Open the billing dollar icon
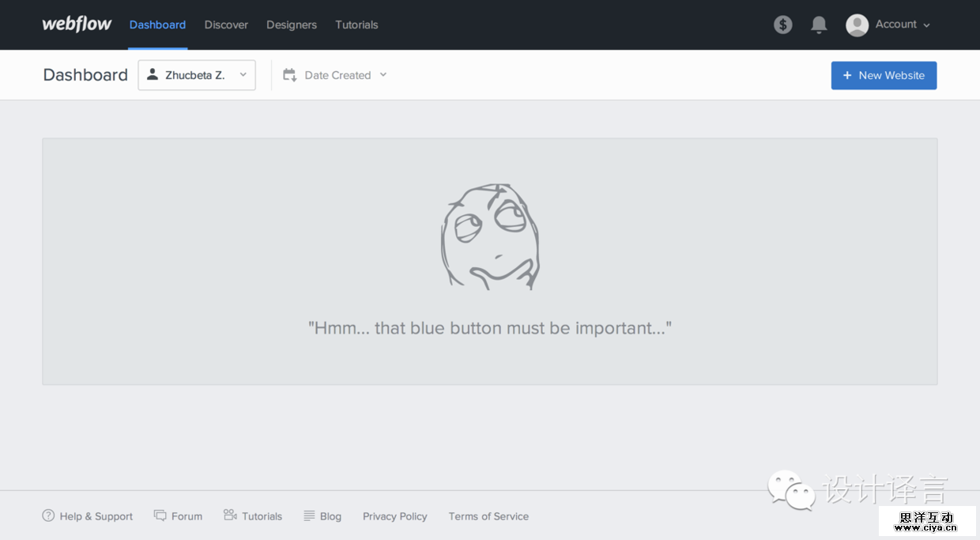Screen dimensions: 980x540 click(x=782, y=25)
